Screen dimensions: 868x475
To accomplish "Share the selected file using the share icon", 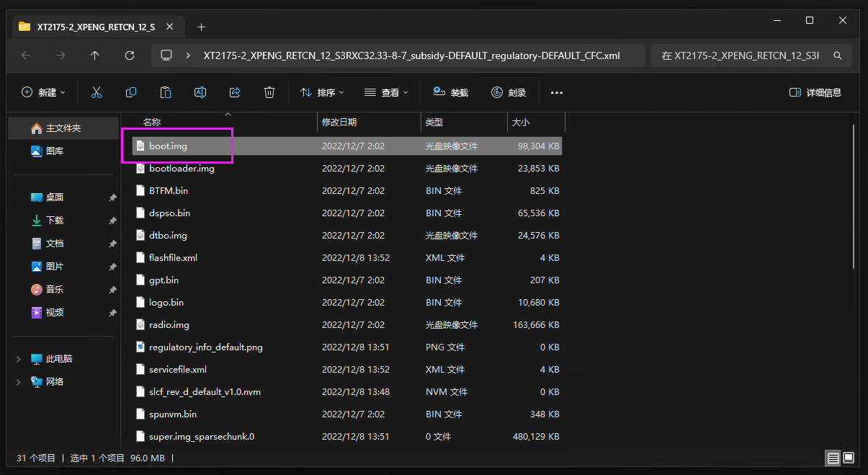I will 234,92.
